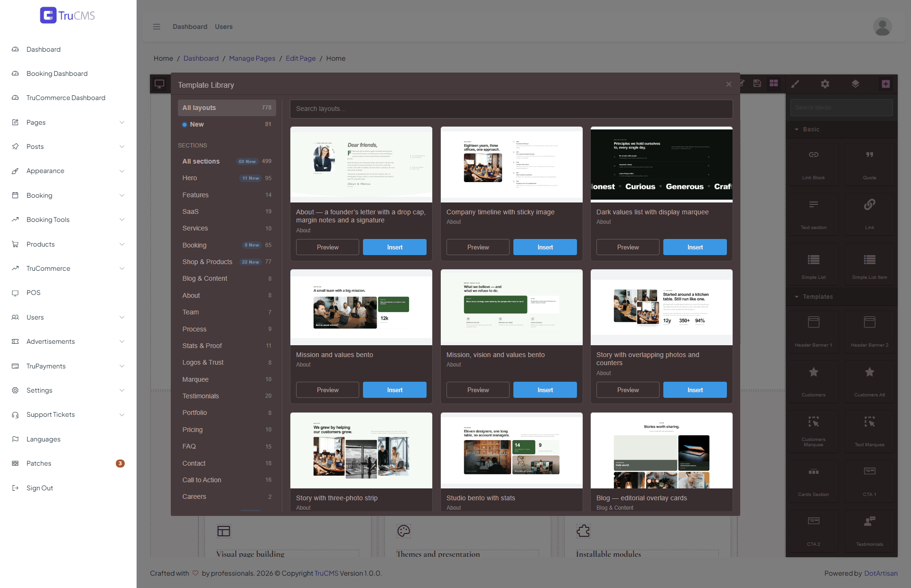Screen dimensions: 911x588
Task: Insert the Mission and values bento layout
Action: point(394,390)
